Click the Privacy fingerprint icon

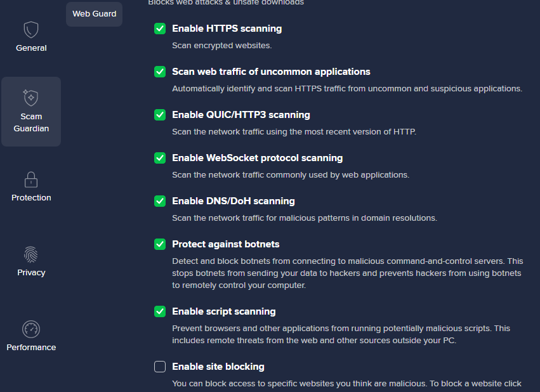[31, 254]
